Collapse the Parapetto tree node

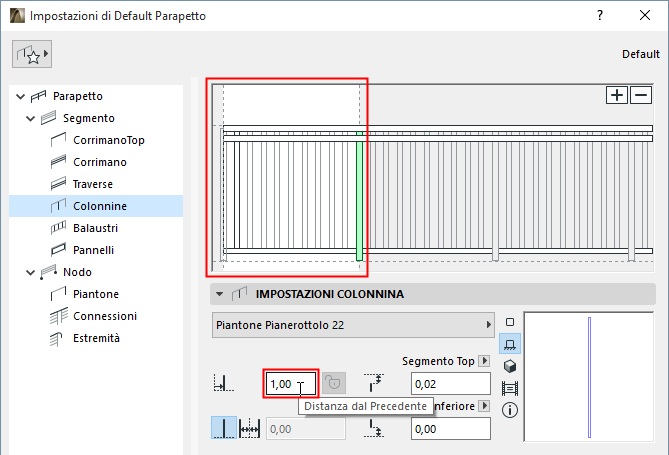[20, 96]
